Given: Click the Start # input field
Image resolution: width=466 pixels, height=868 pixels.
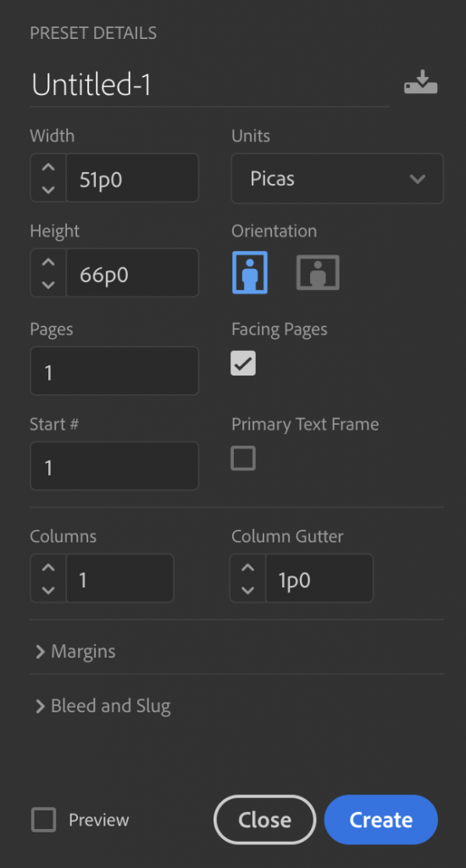Looking at the screenshot, I should tap(114, 466).
